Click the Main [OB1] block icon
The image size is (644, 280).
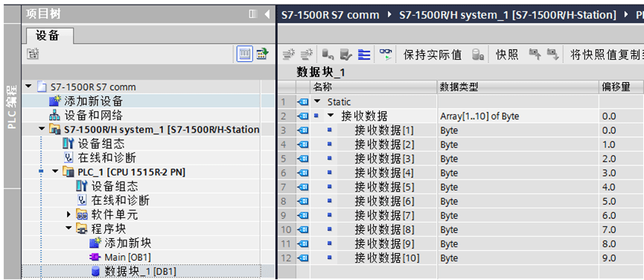click(95, 258)
